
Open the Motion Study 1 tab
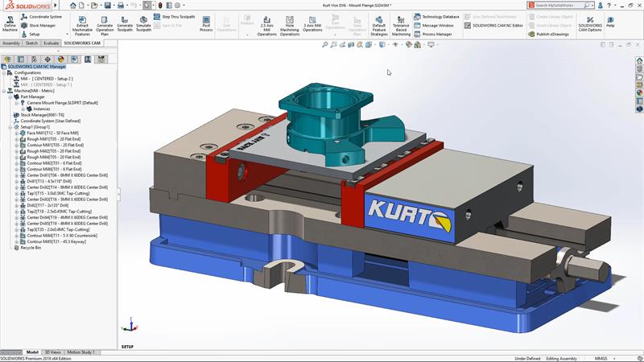point(80,352)
